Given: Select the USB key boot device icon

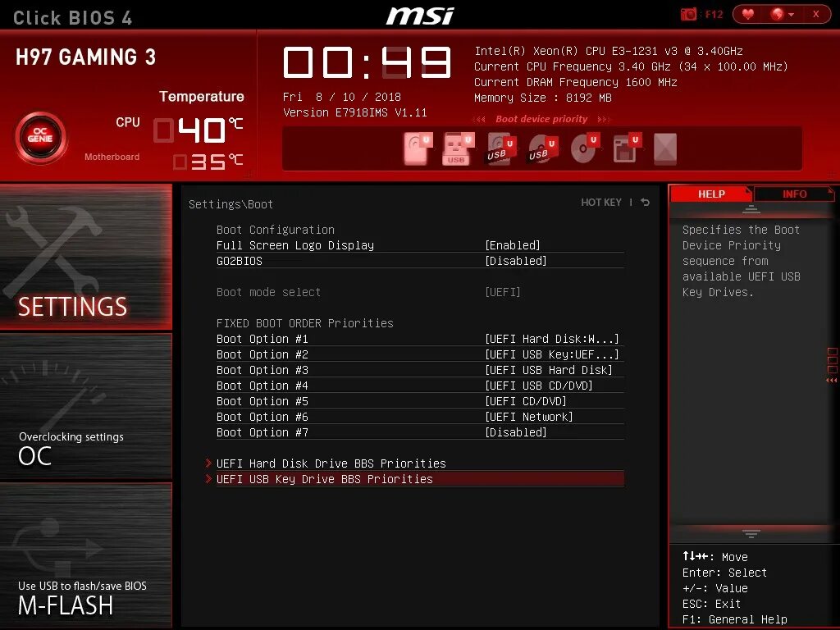Looking at the screenshot, I should point(458,148).
